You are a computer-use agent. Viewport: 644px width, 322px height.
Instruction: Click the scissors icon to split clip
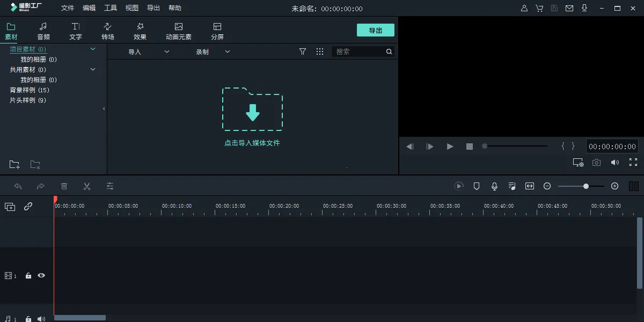87,186
